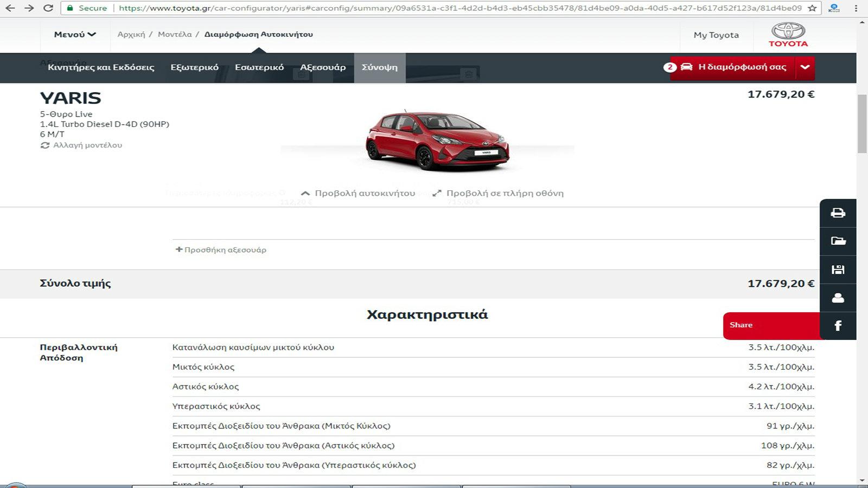
Task: Save configuration using floppy disk icon
Action: coord(838,269)
